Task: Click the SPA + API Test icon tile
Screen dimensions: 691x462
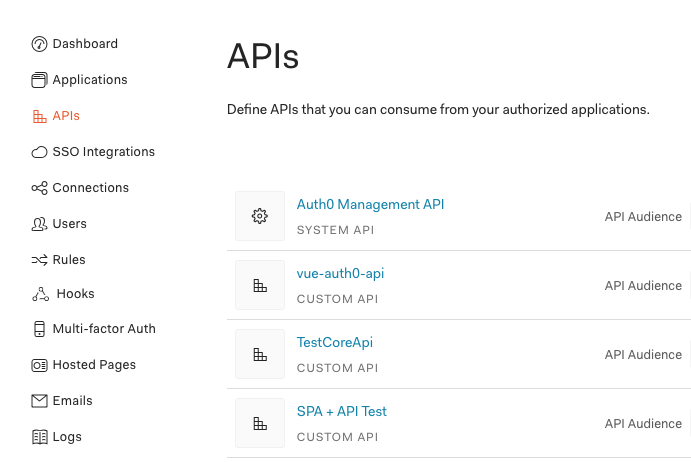Action: (x=260, y=423)
